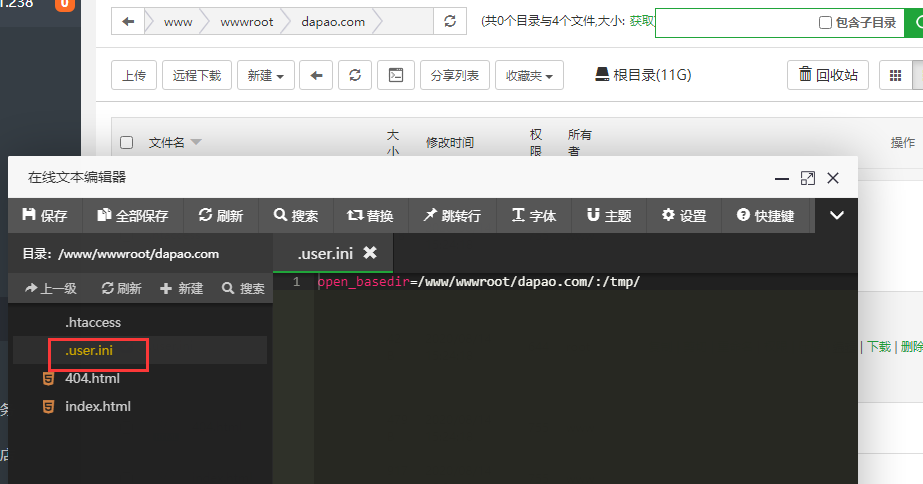Close the online text editor window
Image resolution: width=923 pixels, height=484 pixels.
coord(833,178)
